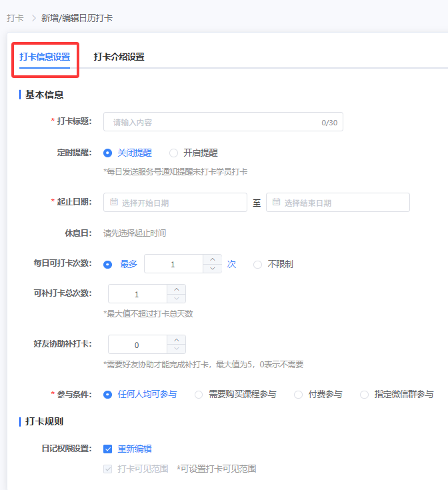Viewport: 448px width, 490px height.
Task: Select 开启提醒 radio option
Action: (174, 153)
